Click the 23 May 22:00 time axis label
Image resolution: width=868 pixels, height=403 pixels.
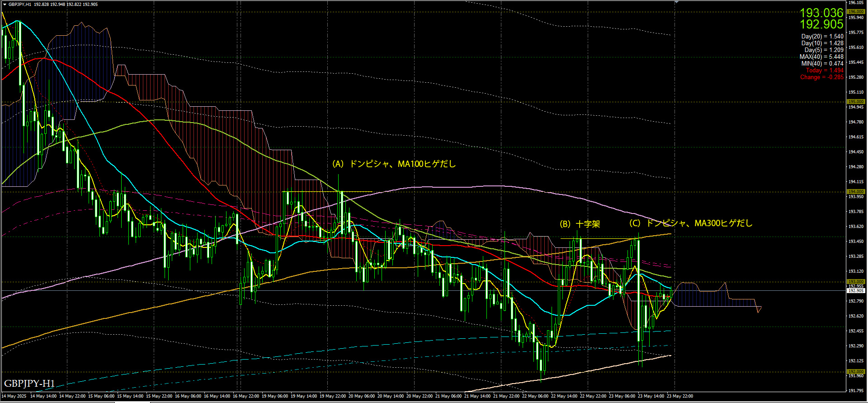[x=680, y=396]
